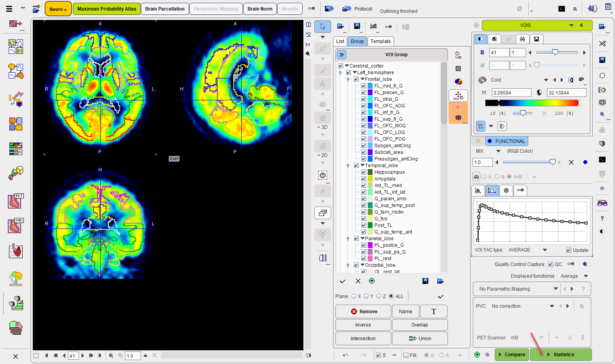Click the Union button
The image size is (615, 364).
click(x=420, y=339)
